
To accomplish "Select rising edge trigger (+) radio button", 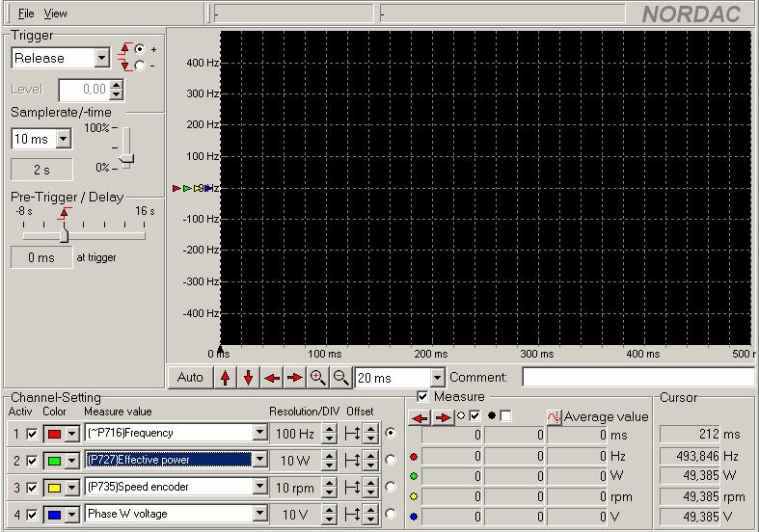I will click(x=140, y=49).
